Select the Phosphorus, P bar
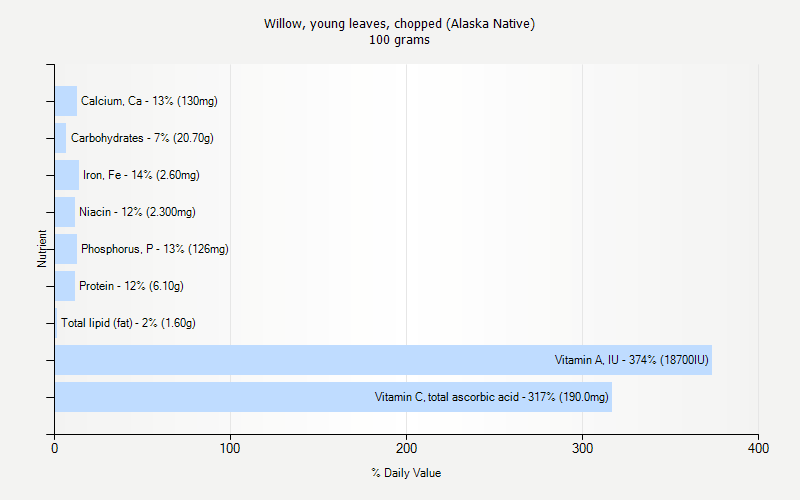This screenshot has width=800, height=500. [x=66, y=249]
